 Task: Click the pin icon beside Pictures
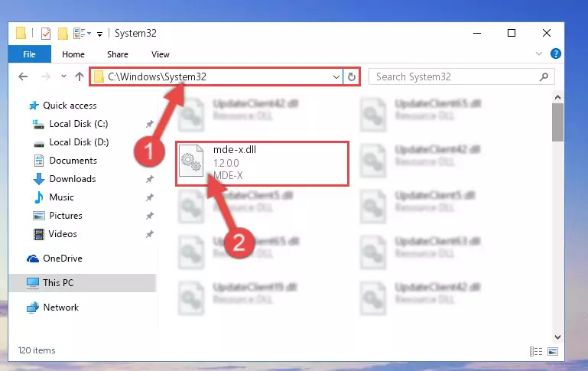(x=150, y=216)
